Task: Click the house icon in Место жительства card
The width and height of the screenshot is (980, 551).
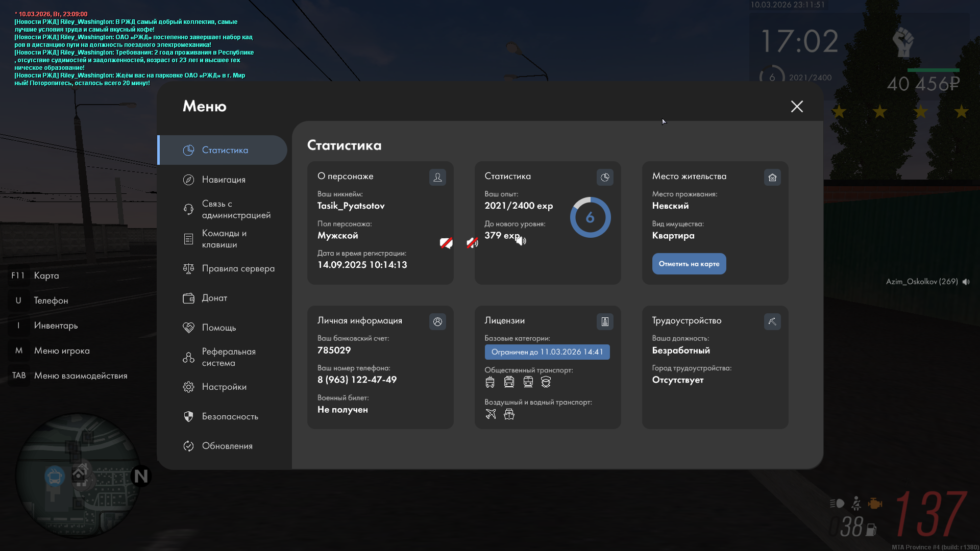Action: [x=772, y=177]
